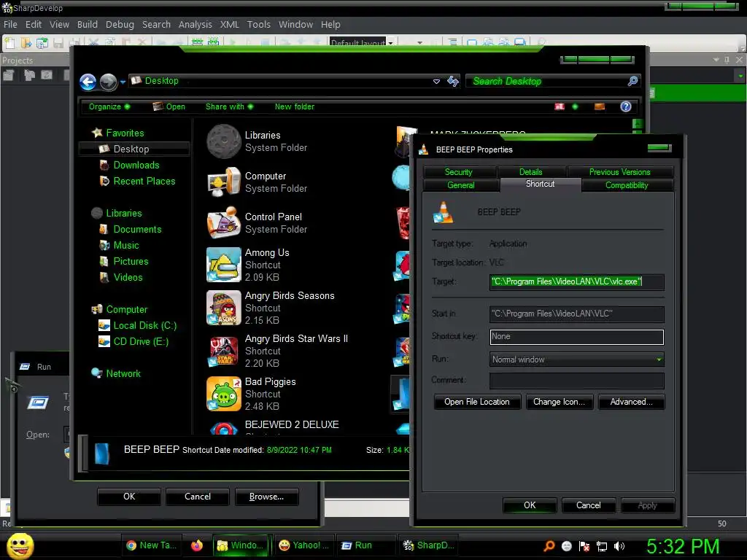Image resolution: width=747 pixels, height=560 pixels.
Task: Switch to the Security tab in Properties
Action: [x=458, y=172]
